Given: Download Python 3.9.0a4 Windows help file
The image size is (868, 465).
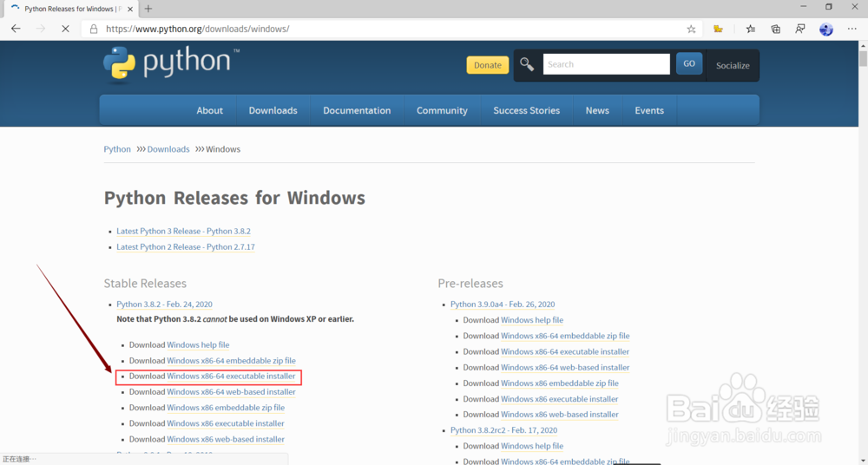Looking at the screenshot, I should click(532, 319).
